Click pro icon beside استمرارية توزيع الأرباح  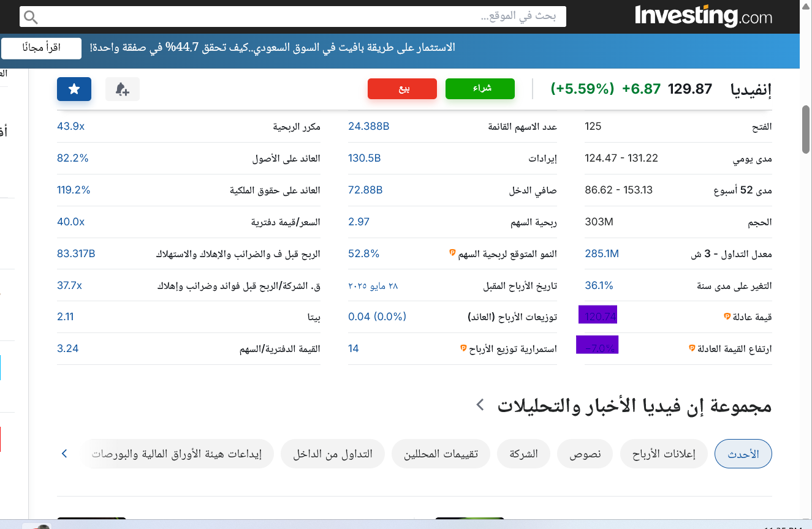tap(464, 348)
